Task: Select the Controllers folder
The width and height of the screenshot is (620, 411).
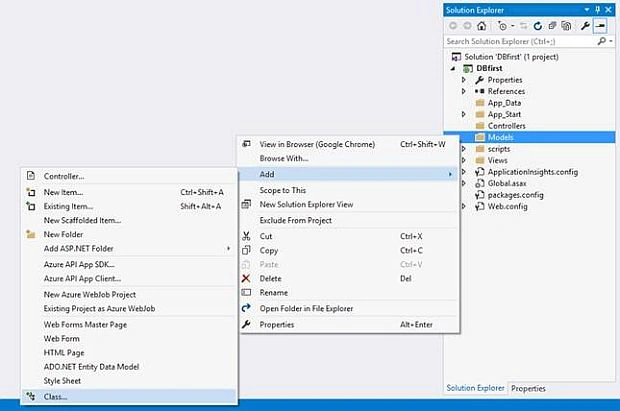Action: [x=507, y=126]
